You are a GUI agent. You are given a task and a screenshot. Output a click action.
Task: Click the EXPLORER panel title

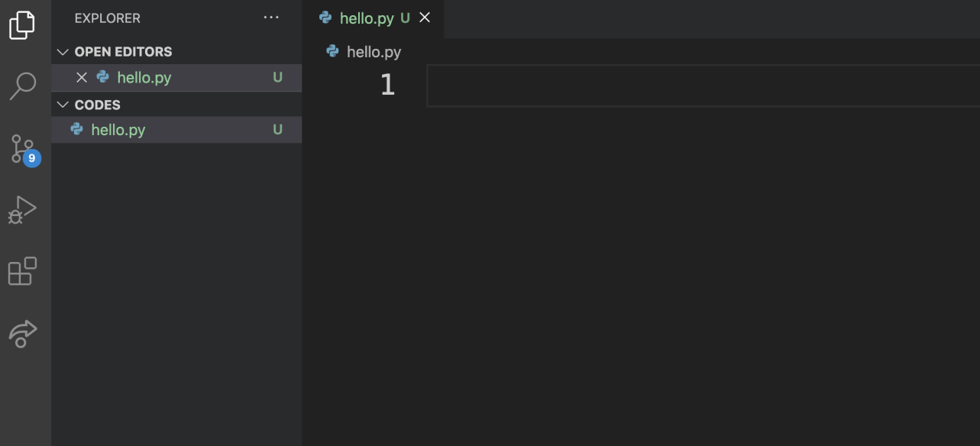click(x=108, y=18)
